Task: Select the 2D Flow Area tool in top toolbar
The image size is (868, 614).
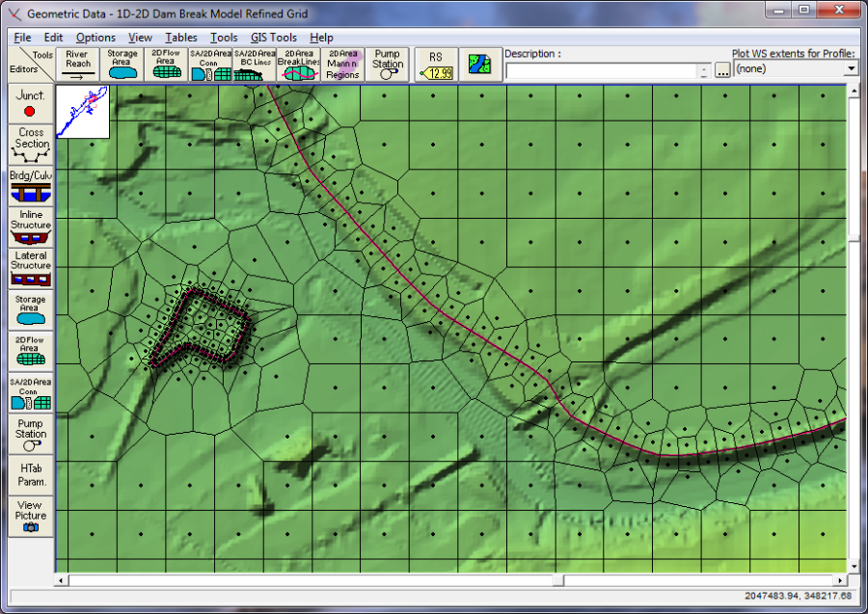Action: [x=166, y=65]
